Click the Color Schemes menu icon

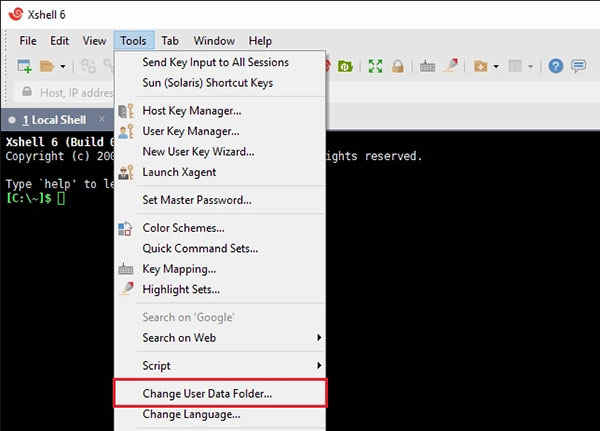125,229
